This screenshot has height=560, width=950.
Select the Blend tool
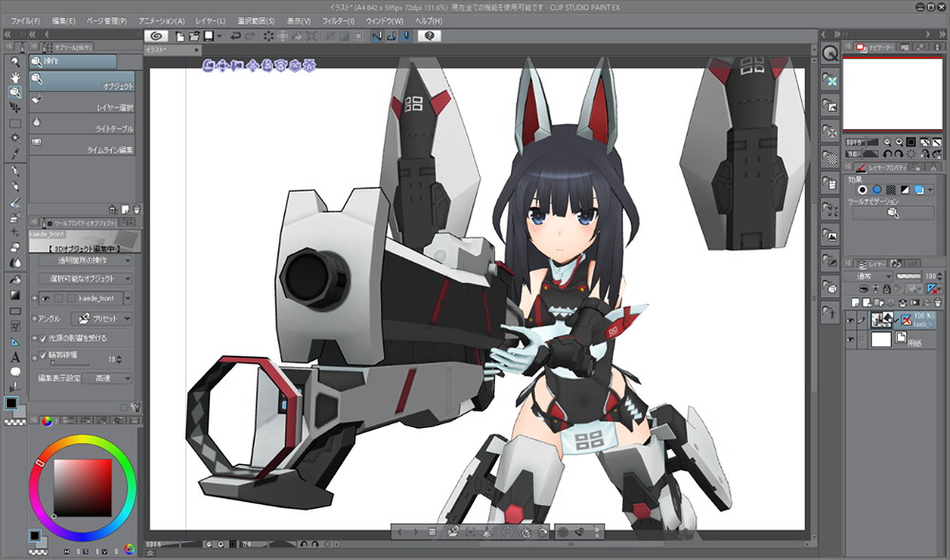[15, 263]
